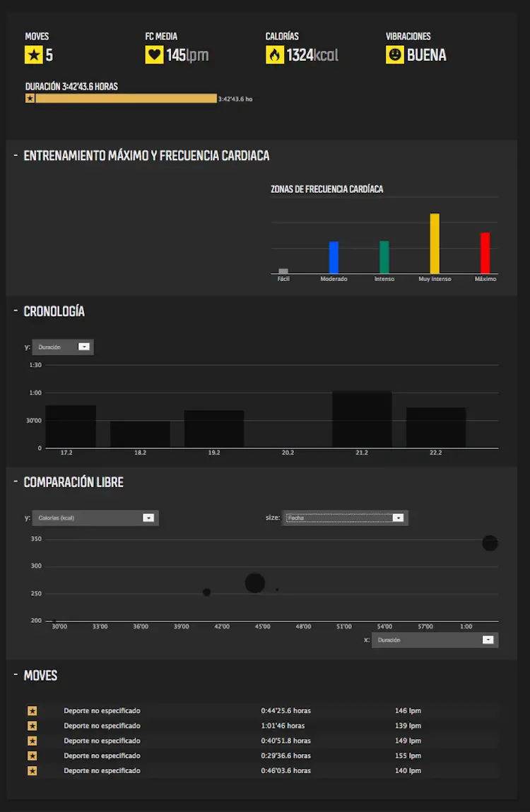Viewport: 530px width, 812px height.
Task: Click the golden duration progress bar
Action: click(x=126, y=98)
